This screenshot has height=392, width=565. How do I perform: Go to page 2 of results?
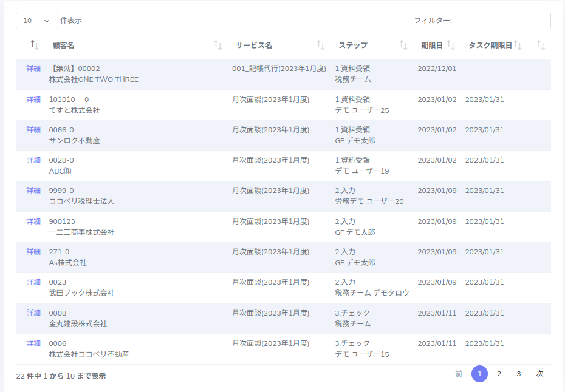[499, 374]
